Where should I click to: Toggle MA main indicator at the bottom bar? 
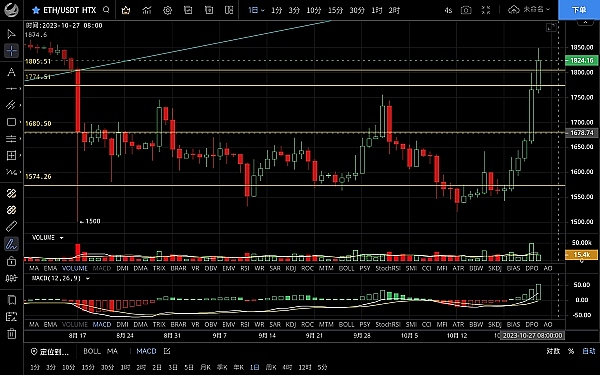(112, 351)
